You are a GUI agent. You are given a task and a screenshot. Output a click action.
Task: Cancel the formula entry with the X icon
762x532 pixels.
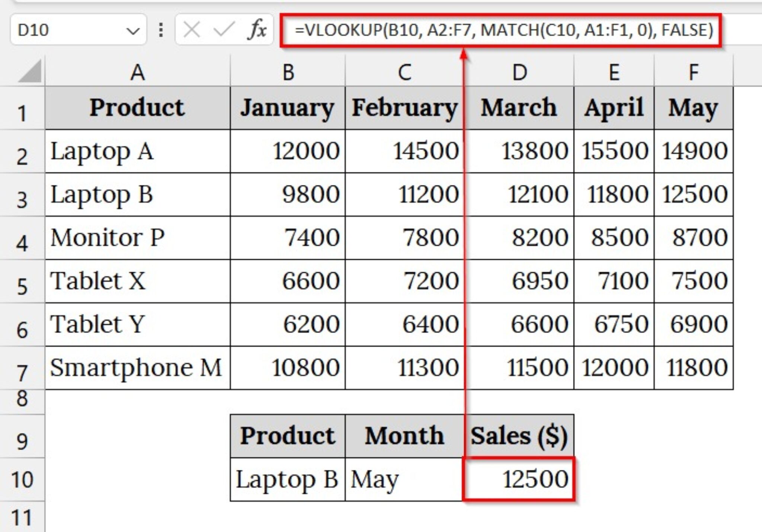coord(192,29)
